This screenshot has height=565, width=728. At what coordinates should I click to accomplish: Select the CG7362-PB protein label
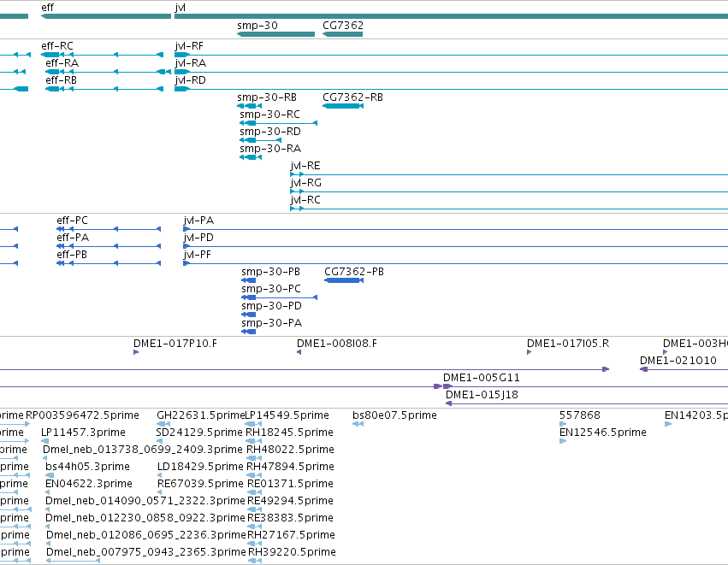point(354,272)
